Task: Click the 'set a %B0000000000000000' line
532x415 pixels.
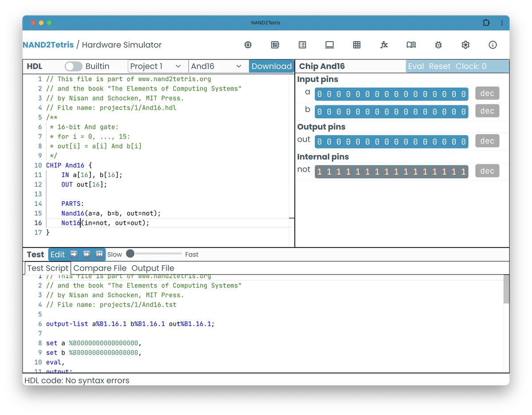Action: tap(94, 343)
